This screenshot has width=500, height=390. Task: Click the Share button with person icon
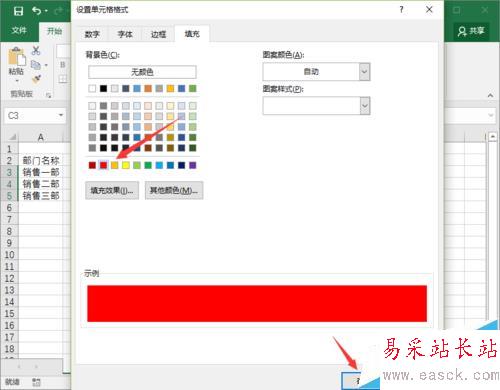[x=471, y=31]
